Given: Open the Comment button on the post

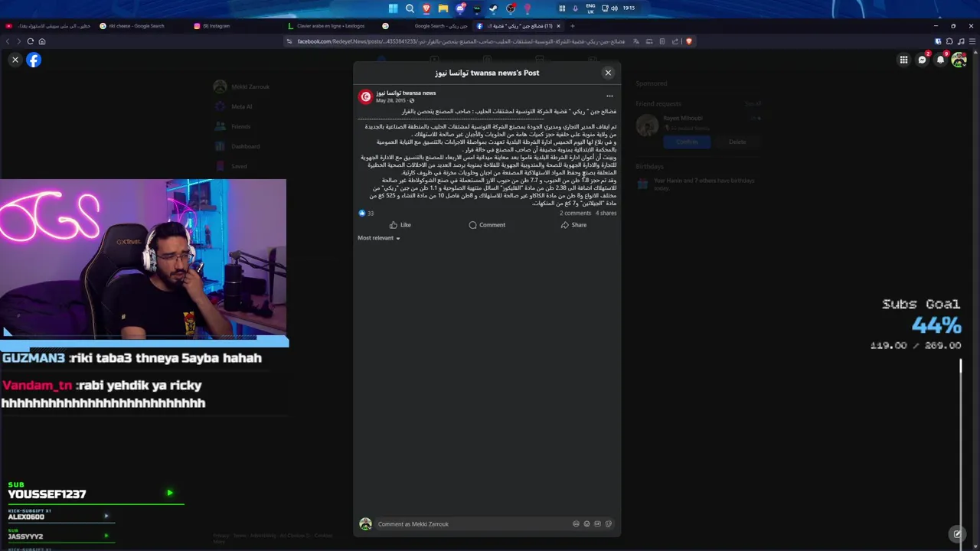Looking at the screenshot, I should 487,225.
